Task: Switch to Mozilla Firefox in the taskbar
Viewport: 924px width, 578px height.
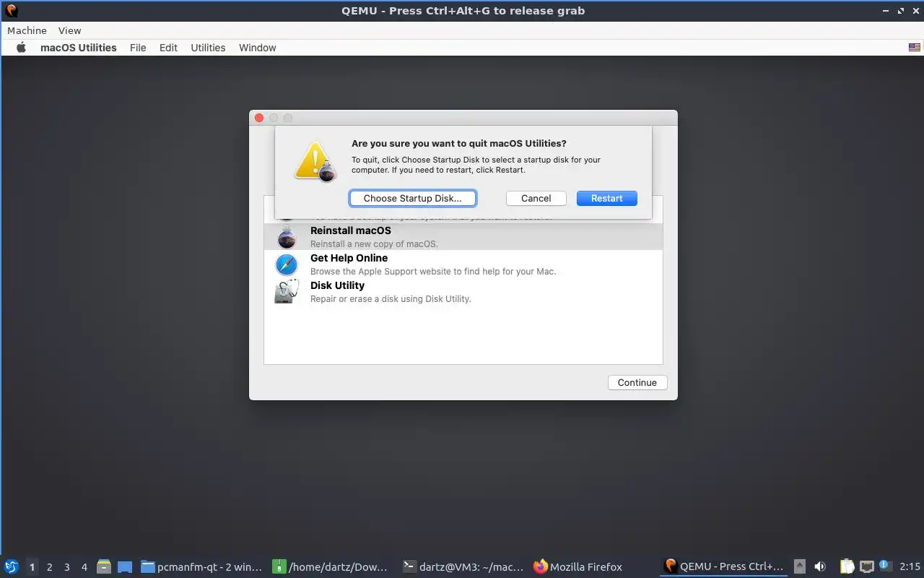Action: click(577, 566)
